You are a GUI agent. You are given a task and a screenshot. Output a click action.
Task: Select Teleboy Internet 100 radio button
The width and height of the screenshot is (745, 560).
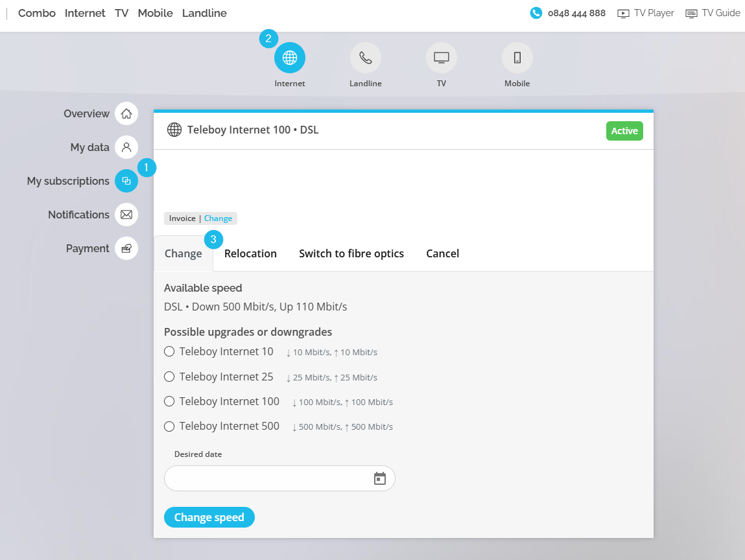pyautogui.click(x=169, y=401)
